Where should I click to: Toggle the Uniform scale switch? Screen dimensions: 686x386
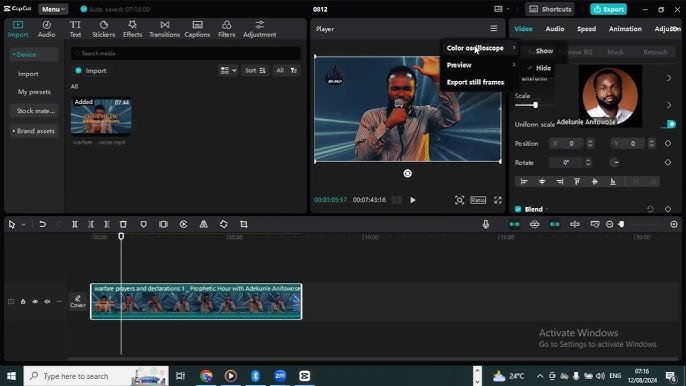click(x=670, y=124)
